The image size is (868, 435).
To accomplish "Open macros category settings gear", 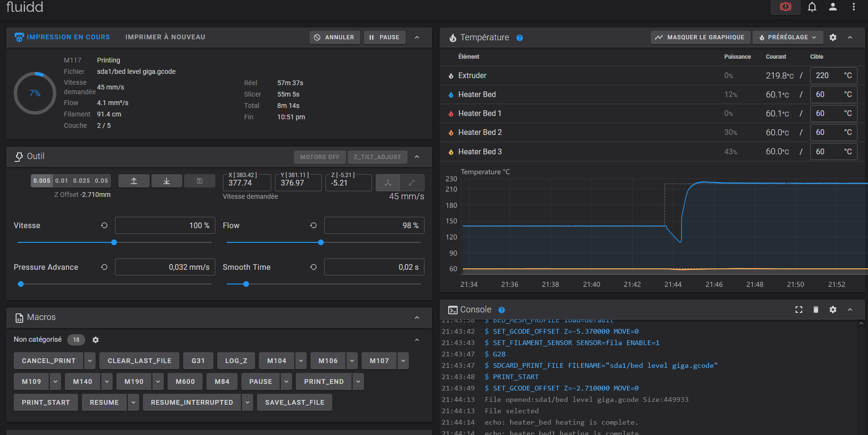I will click(x=96, y=340).
